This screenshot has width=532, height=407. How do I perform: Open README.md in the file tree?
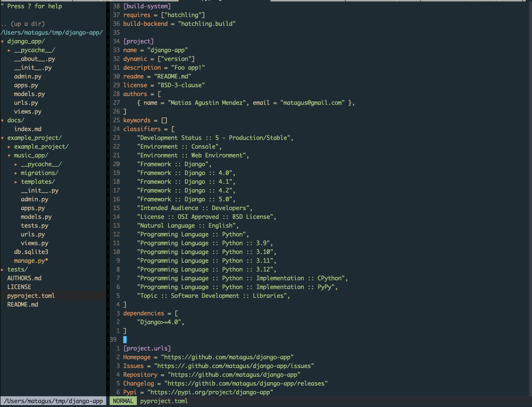point(23,305)
